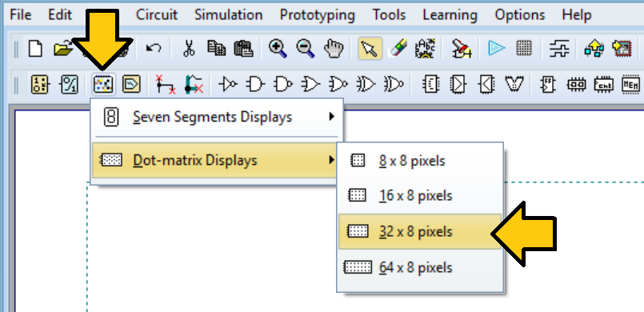This screenshot has height=312, width=644.
Task: Open the Prototyping menu
Action: click(317, 14)
